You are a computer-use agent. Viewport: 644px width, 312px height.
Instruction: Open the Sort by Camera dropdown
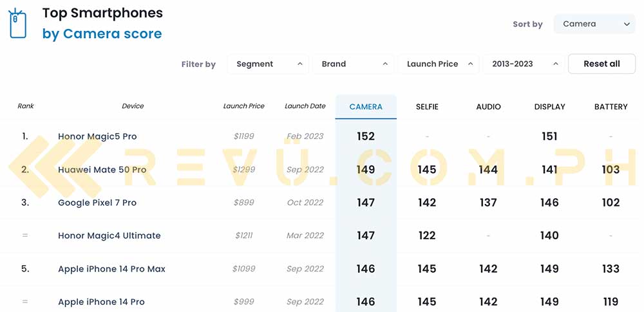(x=594, y=24)
